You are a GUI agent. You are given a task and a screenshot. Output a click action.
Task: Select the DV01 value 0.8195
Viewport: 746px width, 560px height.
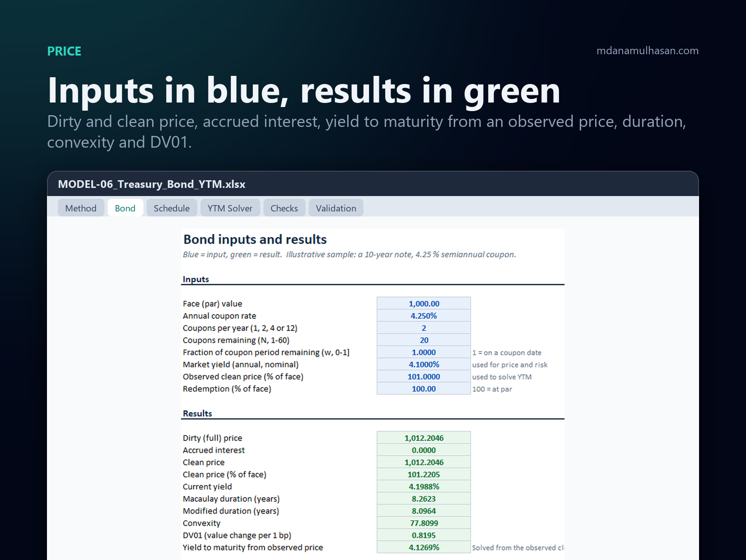coord(424,535)
